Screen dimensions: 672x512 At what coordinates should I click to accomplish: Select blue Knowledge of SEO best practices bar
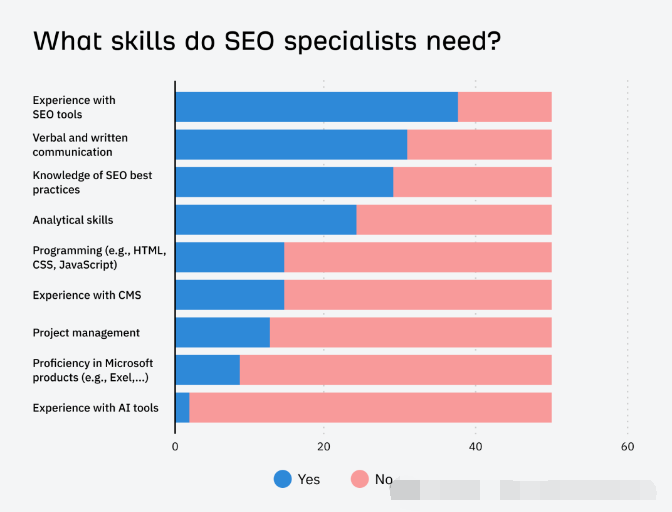[284, 182]
